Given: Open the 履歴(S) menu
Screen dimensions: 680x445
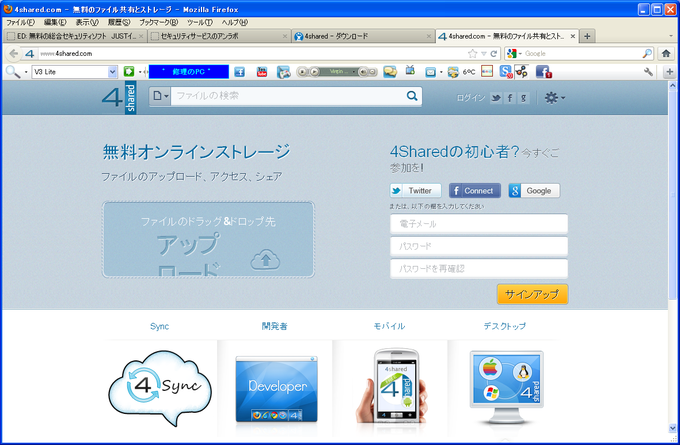Looking at the screenshot, I should [x=119, y=22].
